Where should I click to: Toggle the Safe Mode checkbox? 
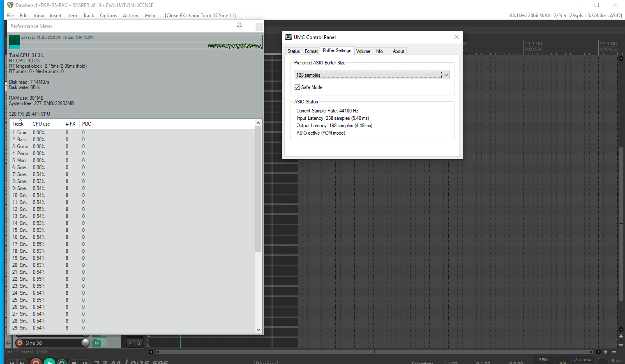pyautogui.click(x=297, y=87)
